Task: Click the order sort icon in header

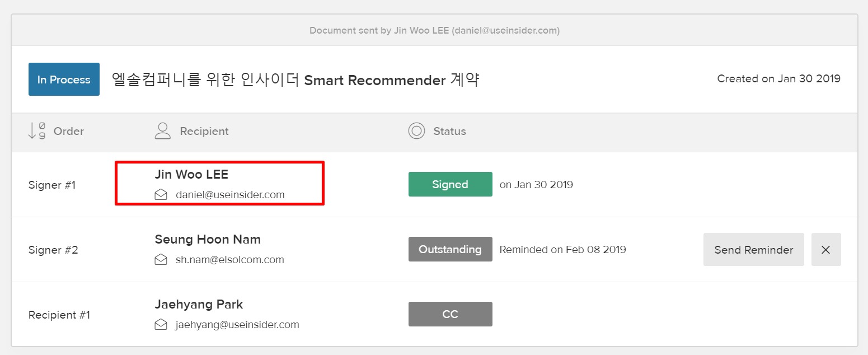Action: [x=36, y=131]
